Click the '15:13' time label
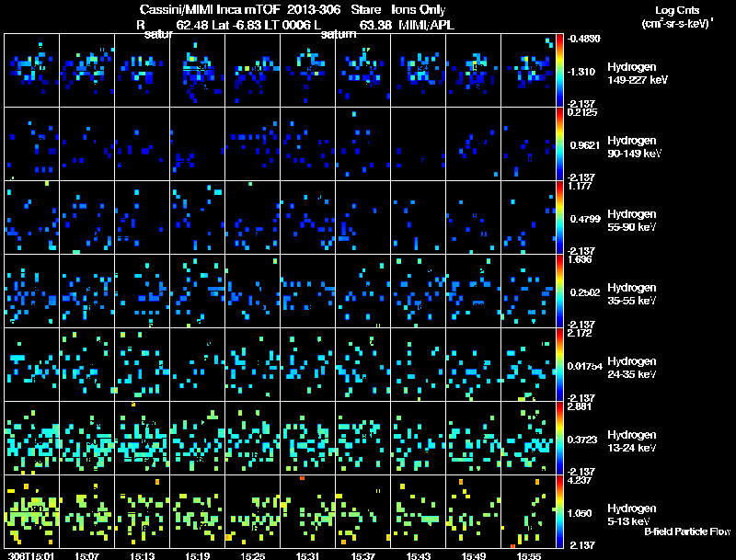 tap(143, 555)
